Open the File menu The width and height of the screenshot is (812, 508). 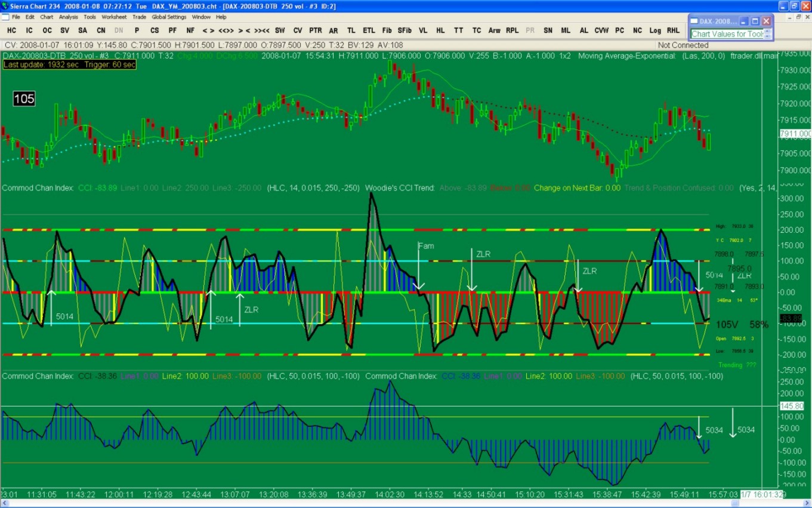click(16, 17)
